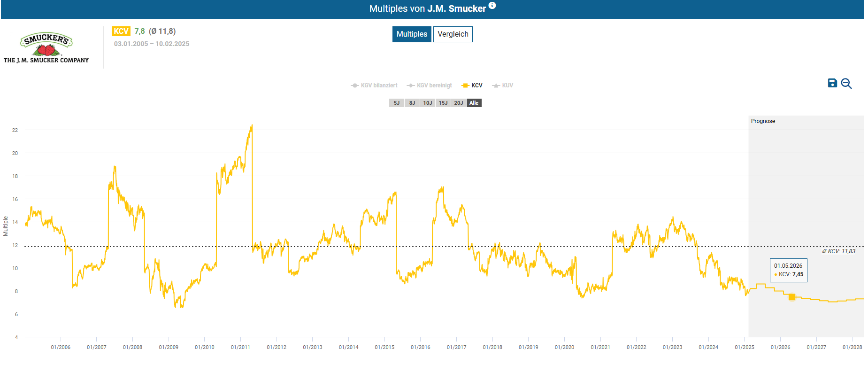Screen dimensions: 868x365
Task: Click the Ø KCV 11,83 average line label
Action: [839, 251]
